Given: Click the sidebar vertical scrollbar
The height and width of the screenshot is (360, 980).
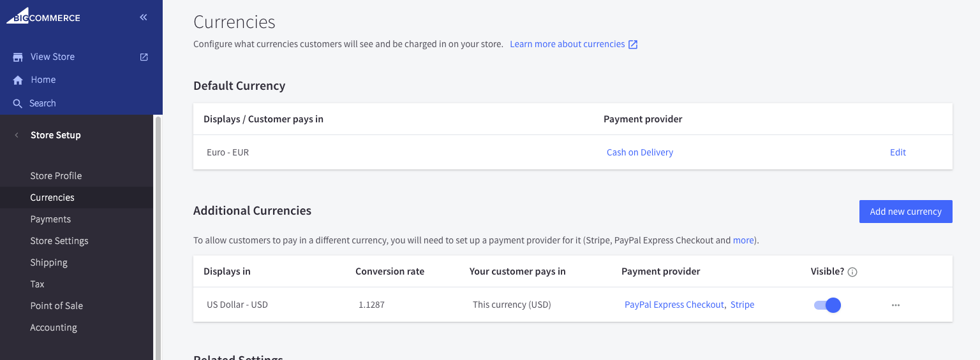Looking at the screenshot, I should coord(158,236).
